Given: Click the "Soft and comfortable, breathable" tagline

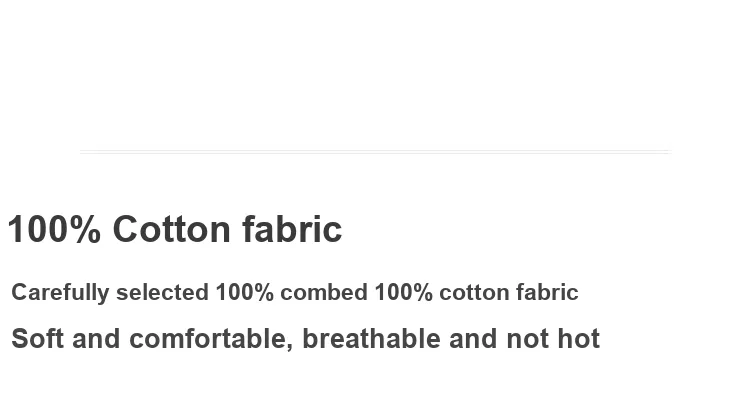Looking at the screenshot, I should tap(305, 339).
